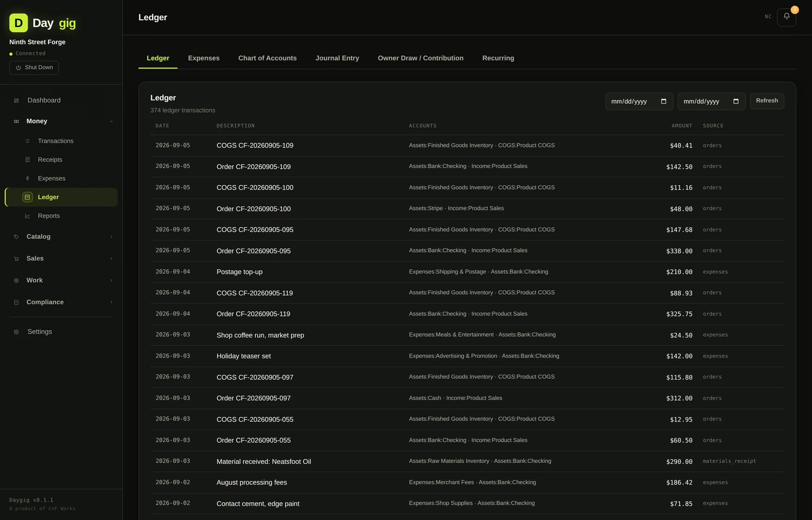Open the notifications bell
This screenshot has height=520, width=812.
coord(787,17)
